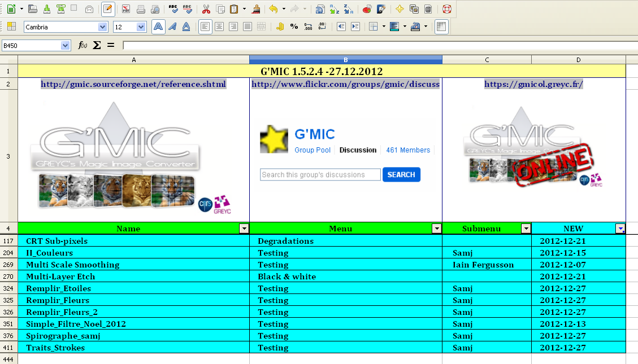The image size is (638, 364).
Task: Open Help lifebuoy icon
Action: [x=447, y=9]
